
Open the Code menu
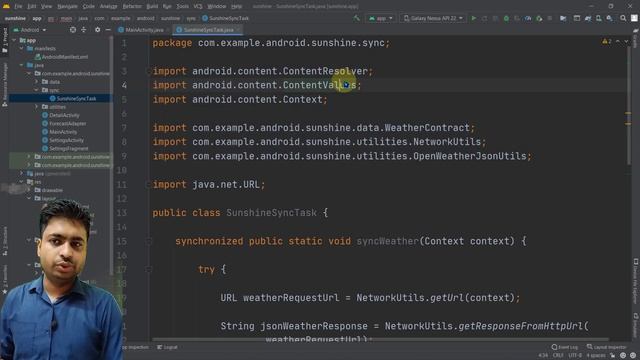tap(89, 6)
